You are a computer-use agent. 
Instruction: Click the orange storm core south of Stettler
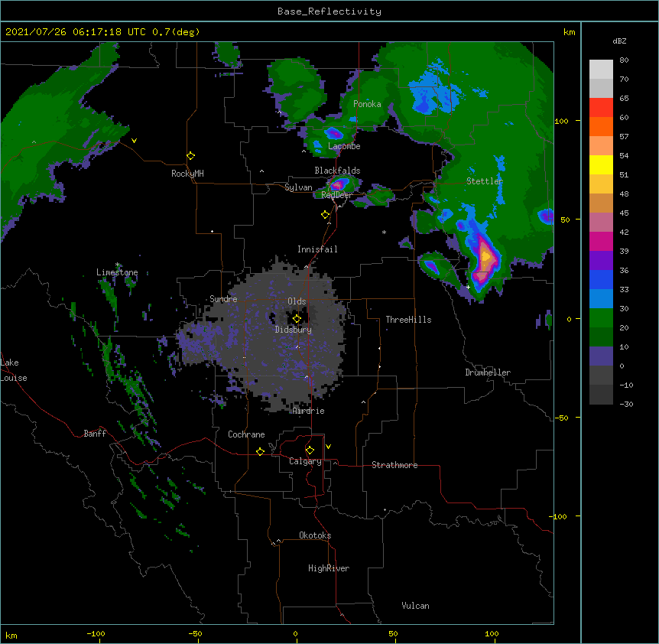[485, 255]
